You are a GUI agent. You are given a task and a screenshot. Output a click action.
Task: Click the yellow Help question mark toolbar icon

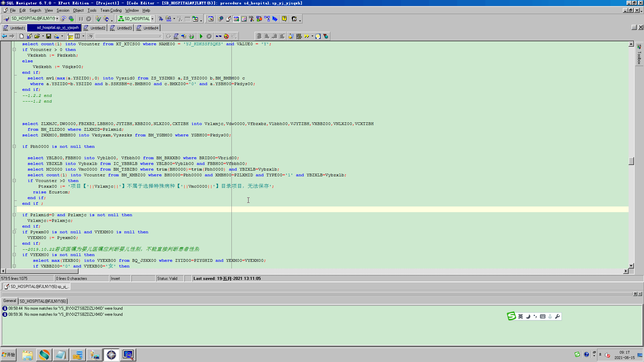coord(284,19)
